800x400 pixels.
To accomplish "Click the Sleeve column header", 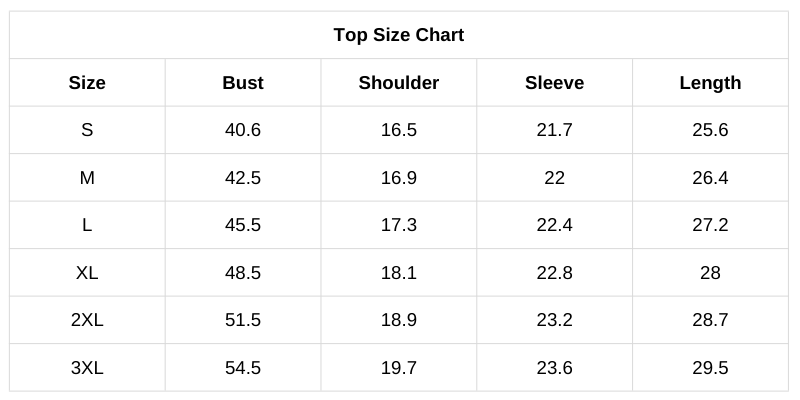I will [554, 83].
